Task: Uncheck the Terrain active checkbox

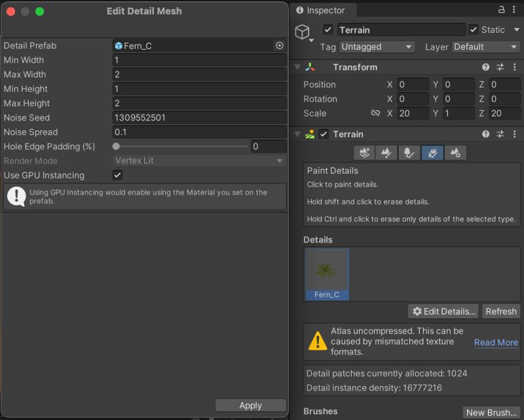Action: (x=326, y=134)
